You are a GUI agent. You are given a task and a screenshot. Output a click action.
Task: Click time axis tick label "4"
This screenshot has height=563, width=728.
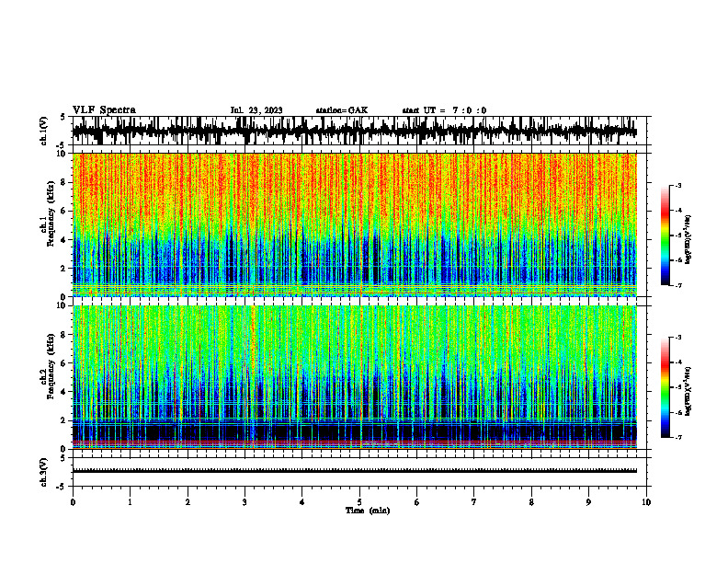(x=302, y=502)
